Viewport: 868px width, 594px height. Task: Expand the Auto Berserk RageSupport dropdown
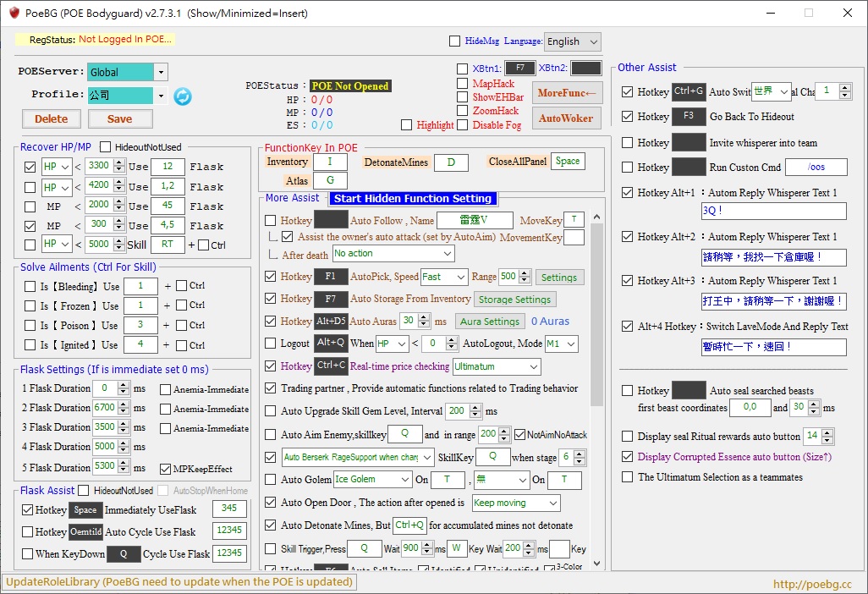tap(357, 457)
